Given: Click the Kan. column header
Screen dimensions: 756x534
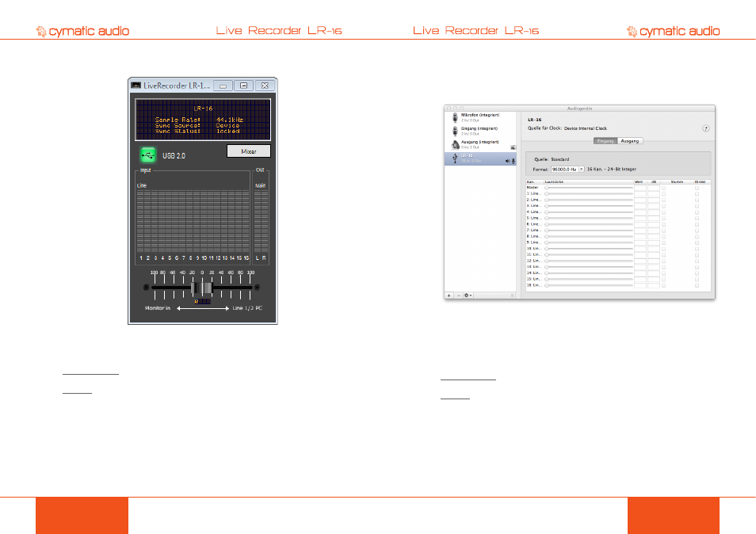Looking at the screenshot, I should pyautogui.click(x=535, y=181).
